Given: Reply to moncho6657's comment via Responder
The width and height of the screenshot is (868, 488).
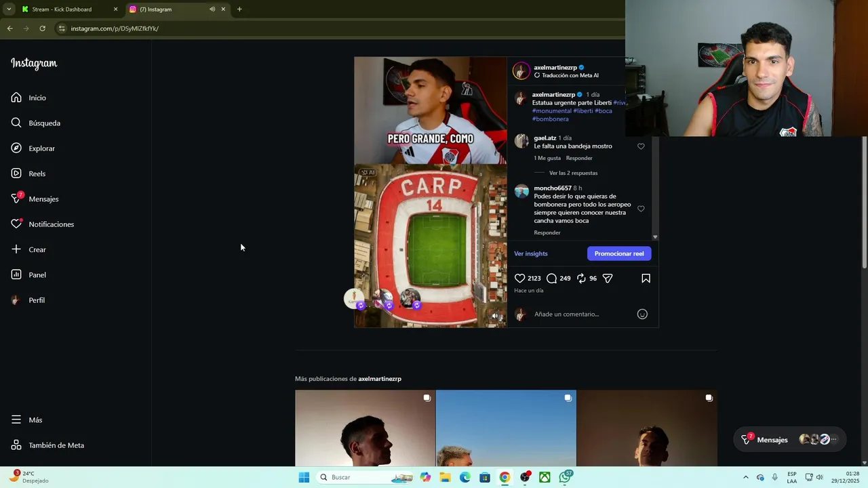Looking at the screenshot, I should (x=547, y=232).
